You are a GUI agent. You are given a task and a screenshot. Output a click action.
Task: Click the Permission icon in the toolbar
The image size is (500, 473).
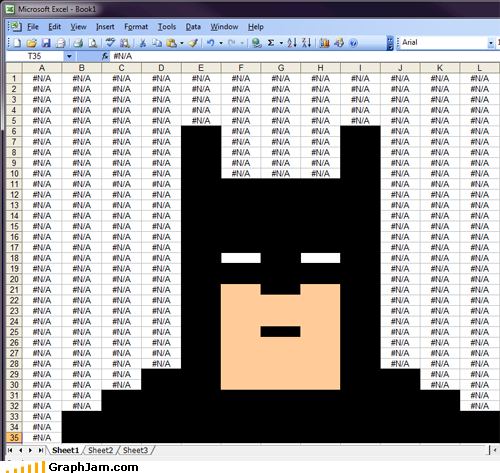(x=60, y=43)
